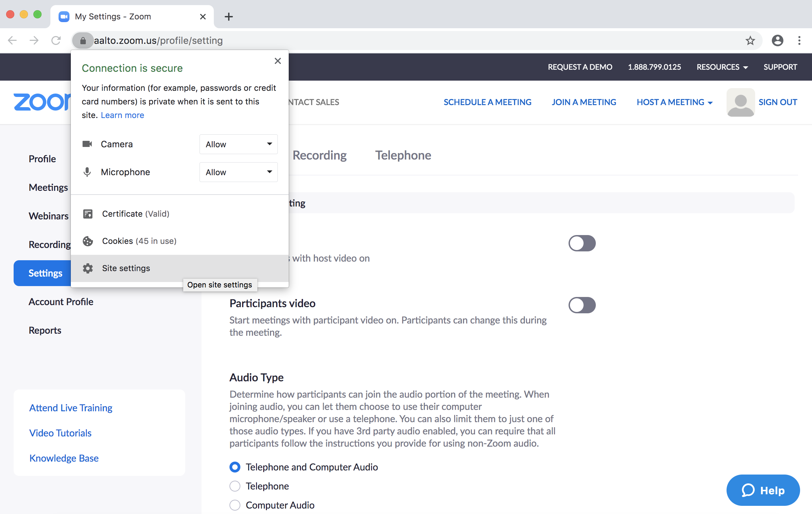Image resolution: width=812 pixels, height=514 pixels.
Task: Expand Host a Meeting dropdown
Action: pyautogui.click(x=674, y=102)
